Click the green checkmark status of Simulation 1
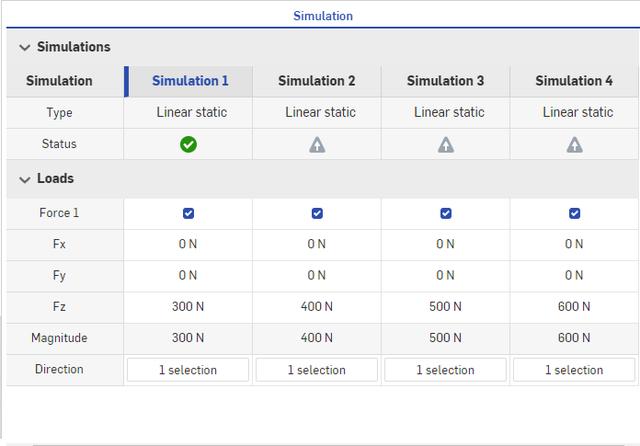The height and width of the screenshot is (446, 640). 188,144
